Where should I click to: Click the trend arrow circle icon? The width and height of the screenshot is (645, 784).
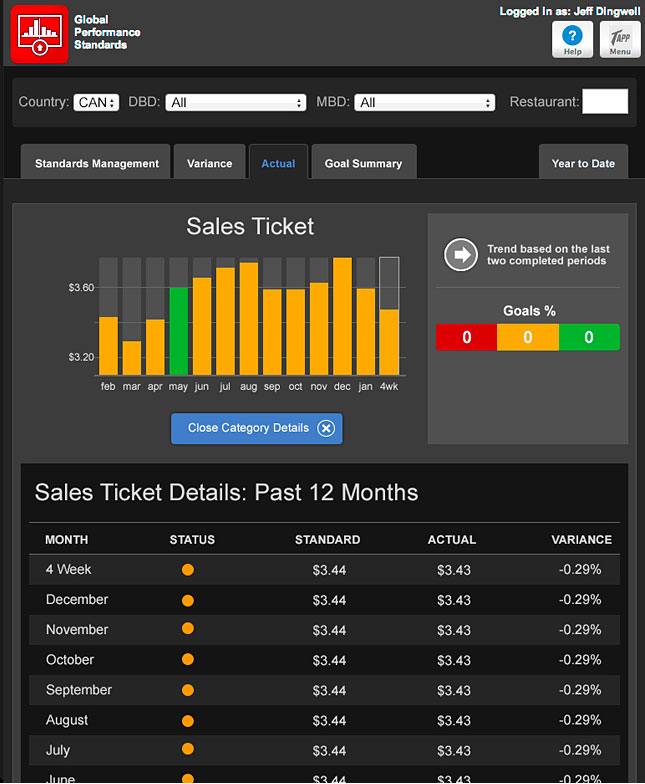tap(461, 255)
